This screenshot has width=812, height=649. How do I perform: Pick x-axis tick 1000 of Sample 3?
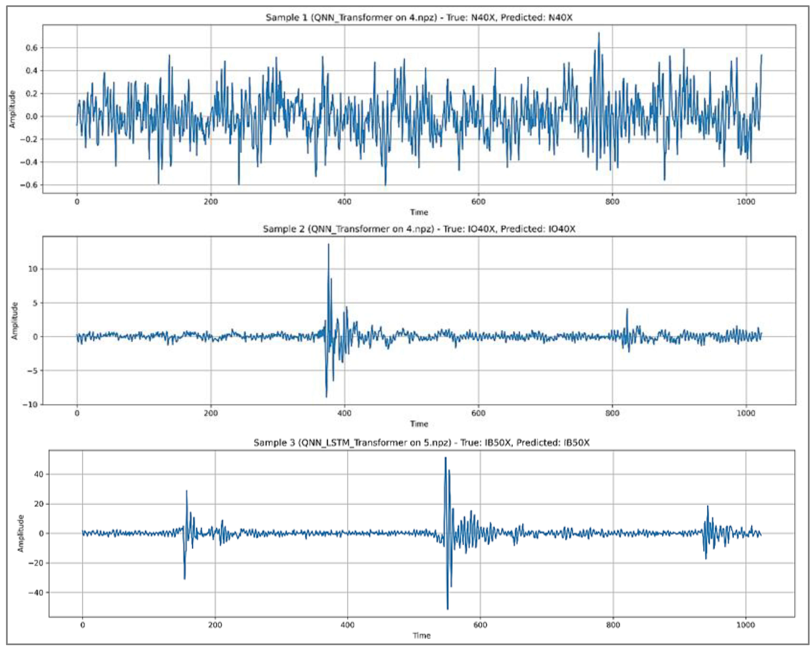(x=746, y=625)
